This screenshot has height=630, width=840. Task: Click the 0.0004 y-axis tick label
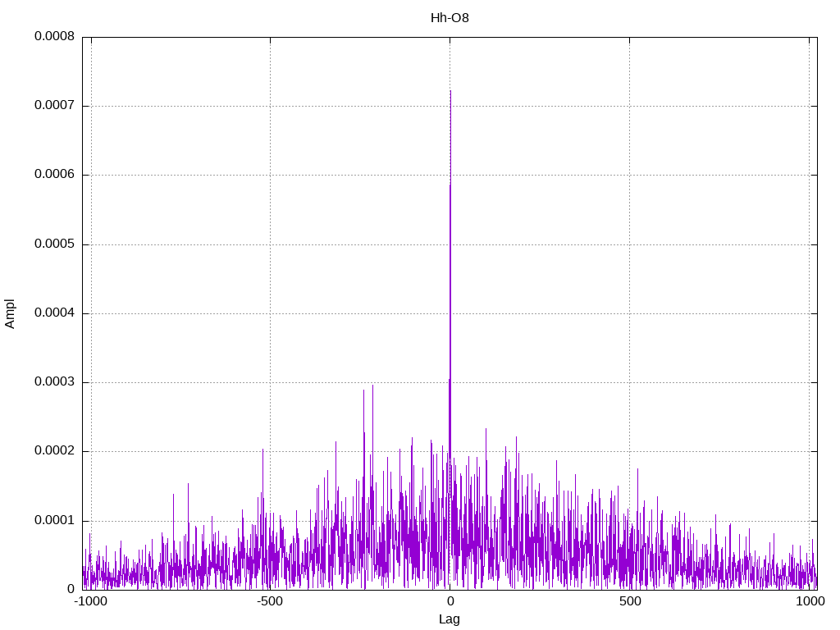click(x=55, y=313)
